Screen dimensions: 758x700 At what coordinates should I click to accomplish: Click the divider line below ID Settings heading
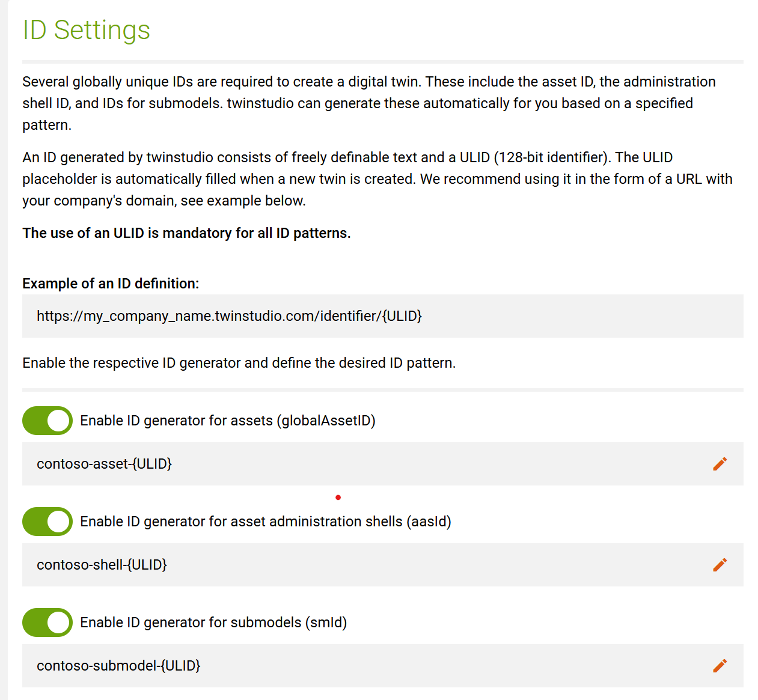pos(382,61)
